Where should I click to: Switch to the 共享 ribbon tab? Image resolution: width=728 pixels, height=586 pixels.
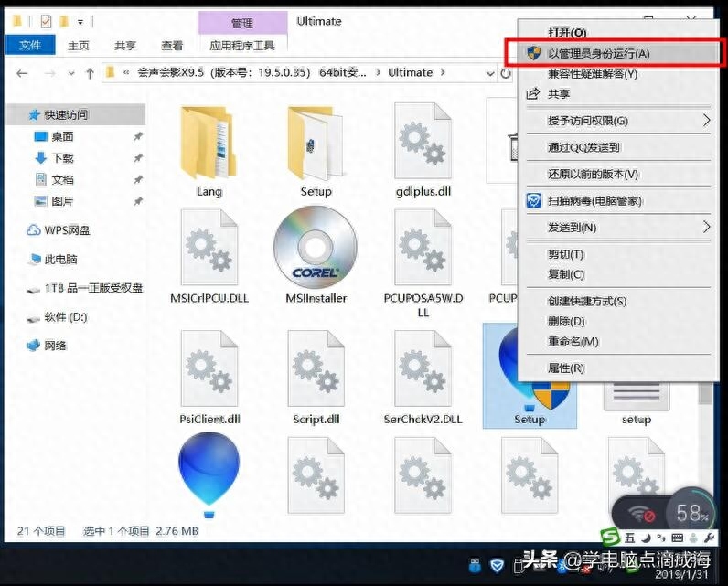click(125, 46)
